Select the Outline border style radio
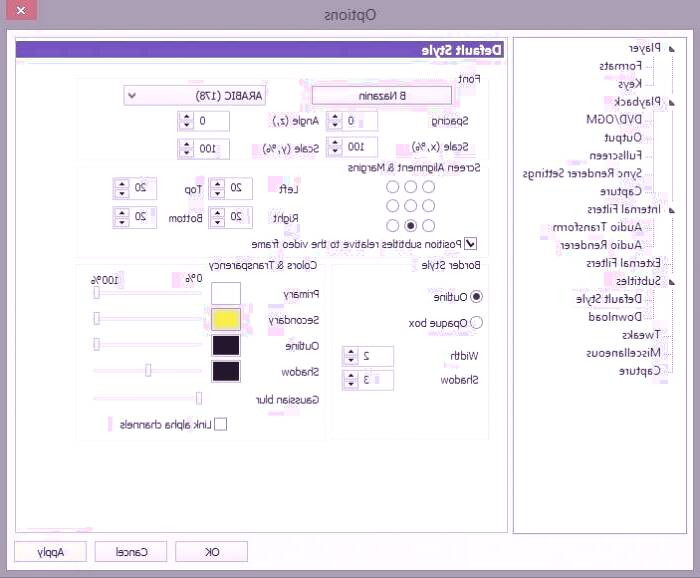The width and height of the screenshot is (700, 578). point(475,296)
